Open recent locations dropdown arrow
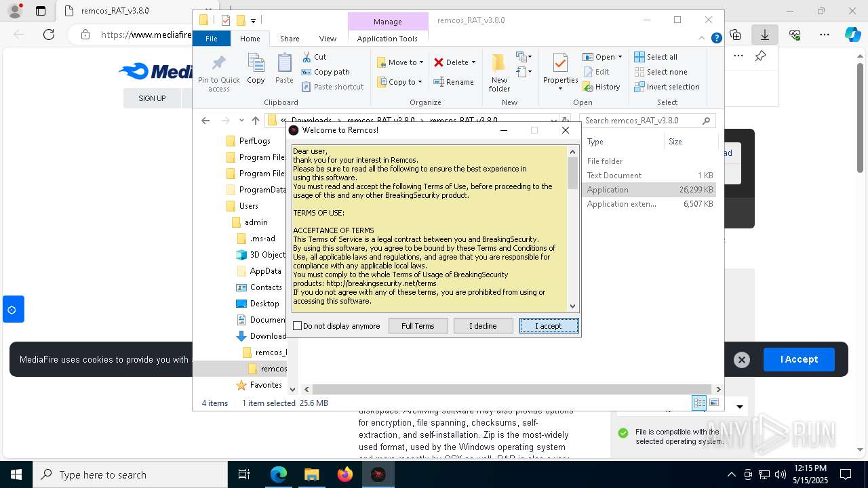 point(241,121)
